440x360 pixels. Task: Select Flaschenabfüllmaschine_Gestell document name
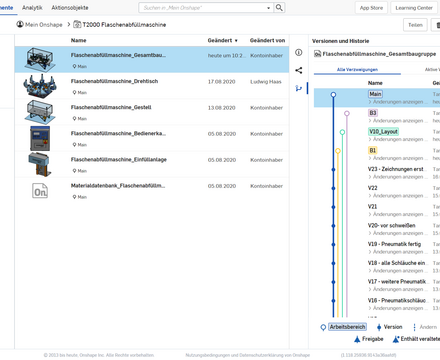(x=111, y=107)
